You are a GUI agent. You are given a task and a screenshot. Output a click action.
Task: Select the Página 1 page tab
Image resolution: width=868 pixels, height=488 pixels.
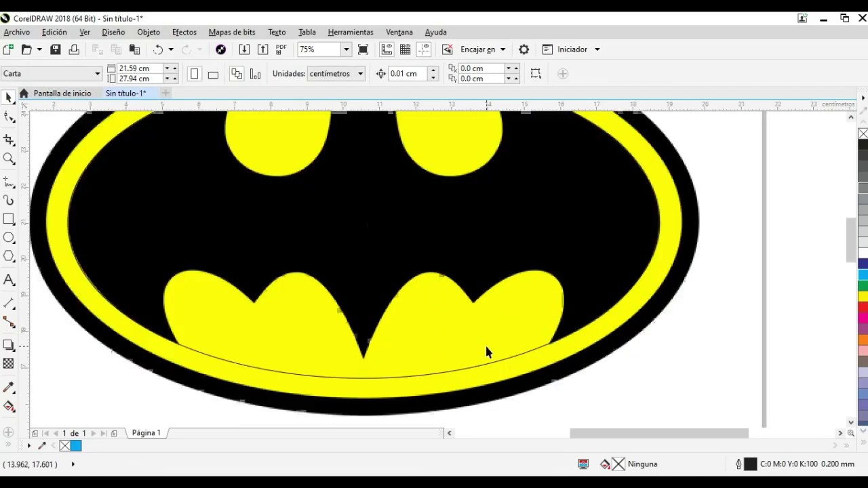click(146, 432)
